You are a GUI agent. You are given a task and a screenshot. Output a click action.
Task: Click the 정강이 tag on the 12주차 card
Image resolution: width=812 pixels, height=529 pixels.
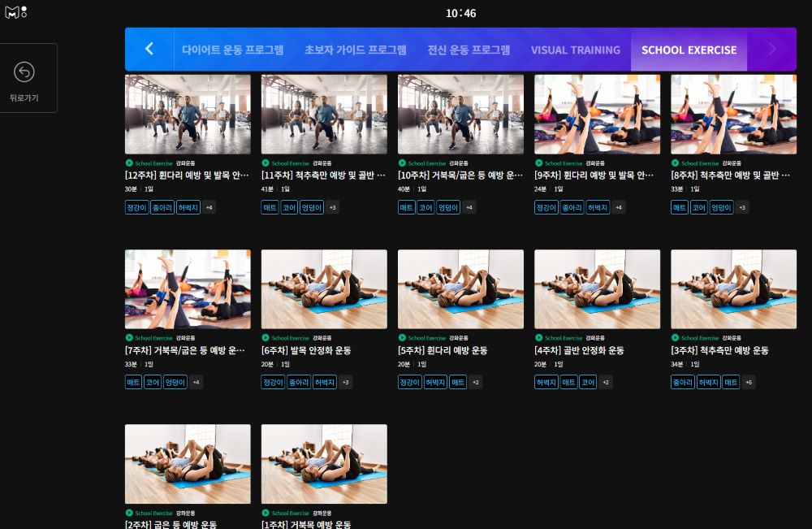[x=136, y=207]
